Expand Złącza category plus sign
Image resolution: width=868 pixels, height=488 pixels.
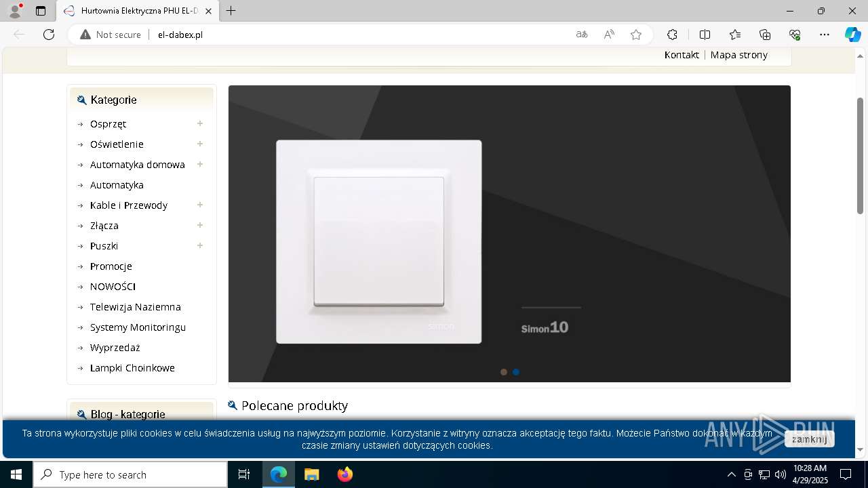tap(200, 225)
